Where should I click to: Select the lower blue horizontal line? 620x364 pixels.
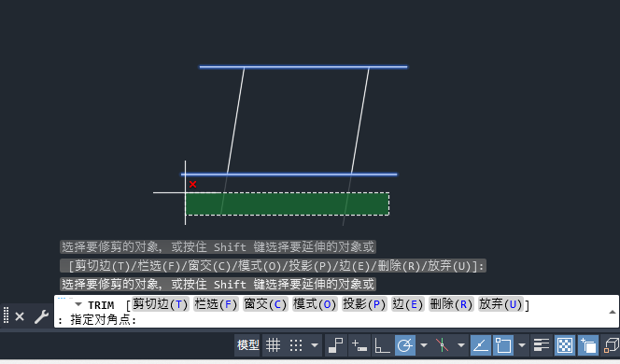point(289,174)
